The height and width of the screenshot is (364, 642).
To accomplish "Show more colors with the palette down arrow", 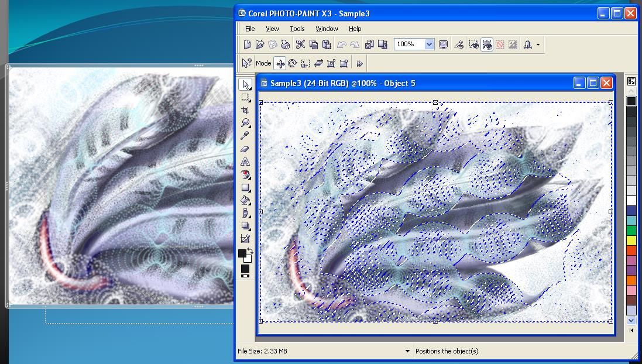I will coord(631,320).
